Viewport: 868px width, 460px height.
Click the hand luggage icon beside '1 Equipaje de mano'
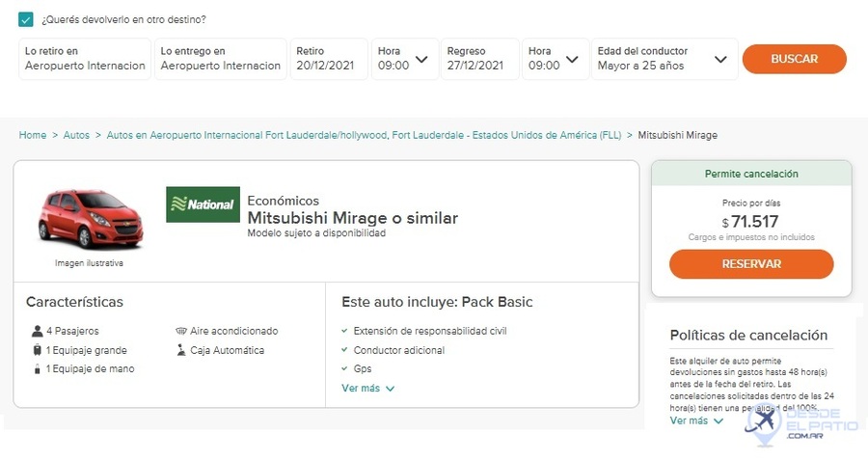37,369
